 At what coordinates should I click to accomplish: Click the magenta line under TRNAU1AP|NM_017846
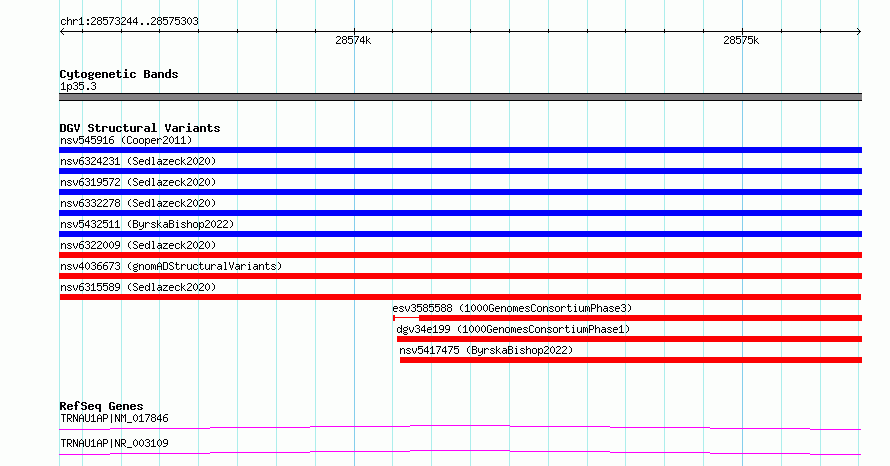[460, 427]
